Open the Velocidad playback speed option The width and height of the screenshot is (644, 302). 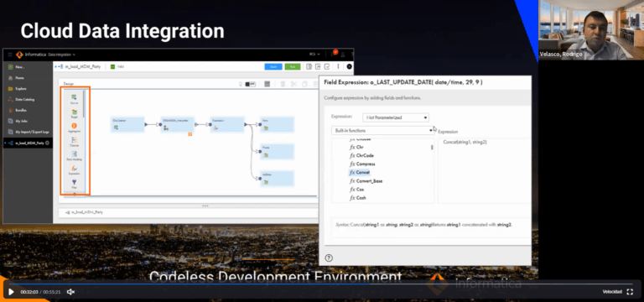coord(612,292)
